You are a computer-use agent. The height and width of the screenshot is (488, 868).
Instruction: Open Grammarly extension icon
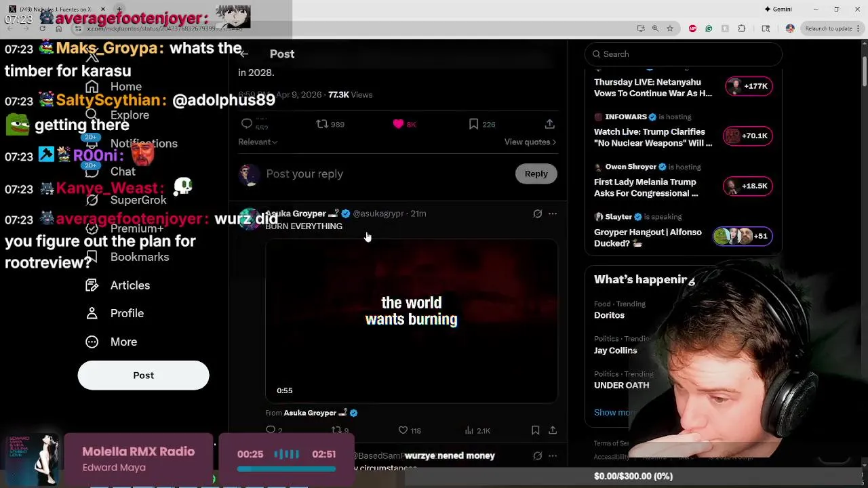pos(709,28)
